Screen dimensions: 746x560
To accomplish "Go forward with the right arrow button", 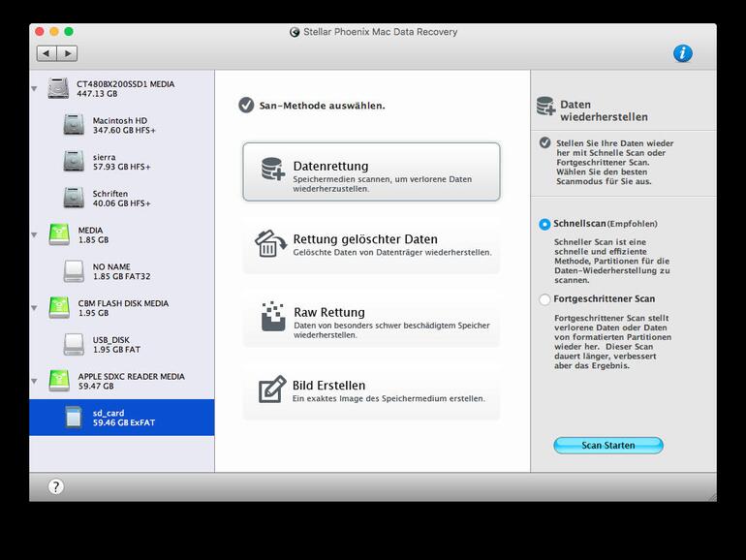I will pos(67,53).
